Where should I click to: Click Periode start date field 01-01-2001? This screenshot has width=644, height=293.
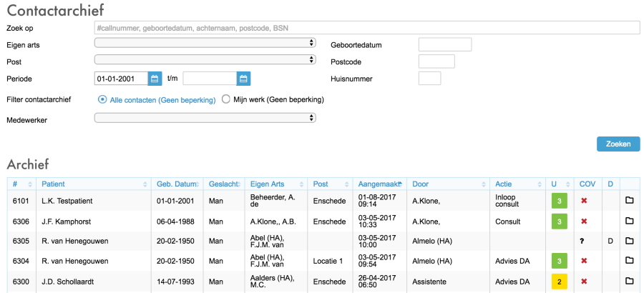point(121,79)
